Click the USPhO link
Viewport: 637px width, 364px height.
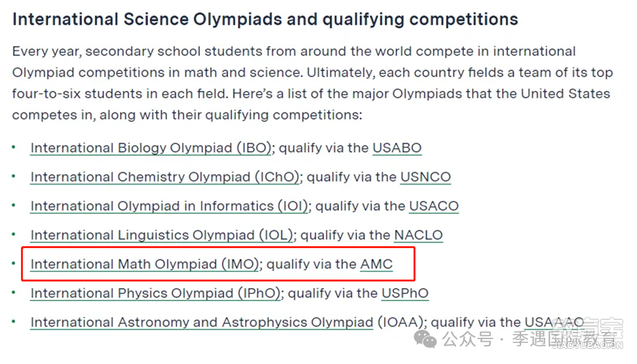(405, 293)
